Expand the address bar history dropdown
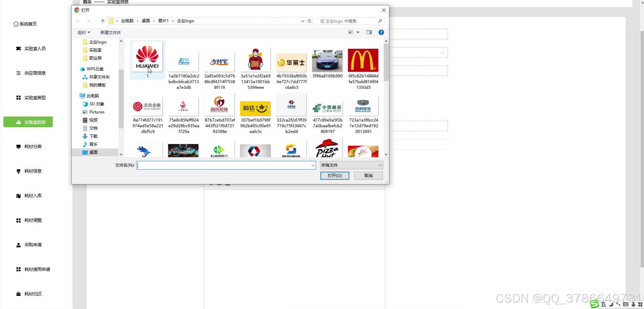Screen dimensions: 644x309 pyautogui.click(x=303, y=21)
